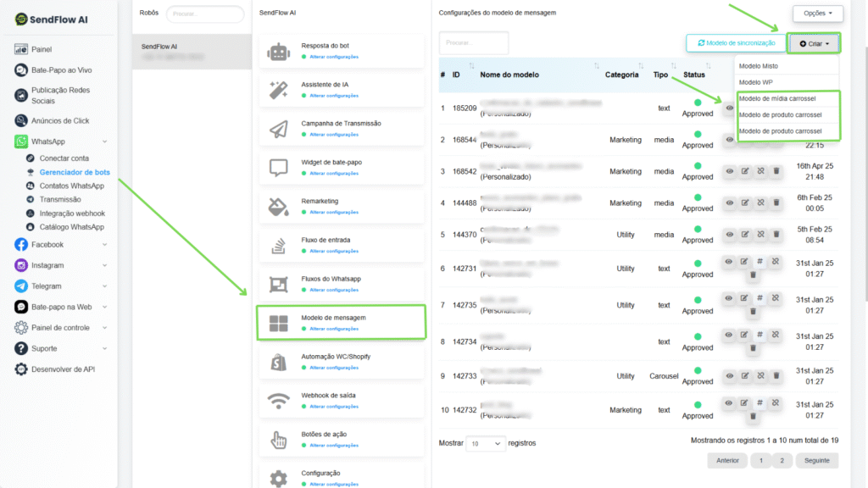Expand the Facebook sidebar section

(104, 245)
